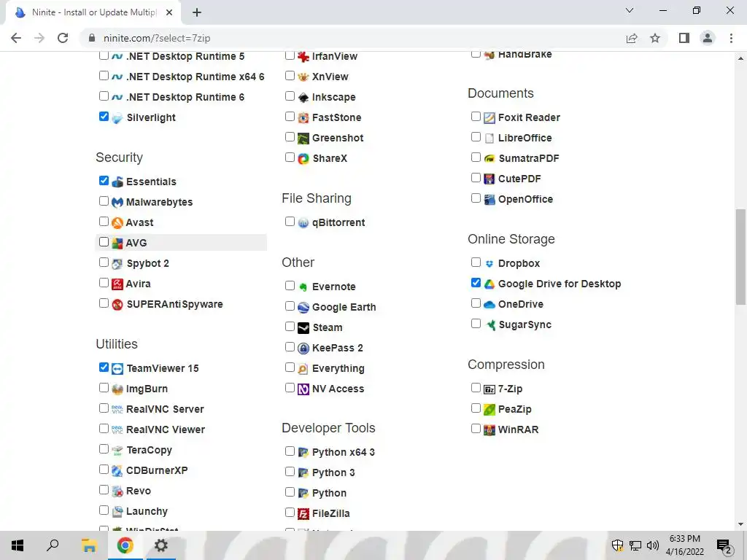This screenshot has height=560, width=747.
Task: Click the AVG colored icon
Action: 117,244
